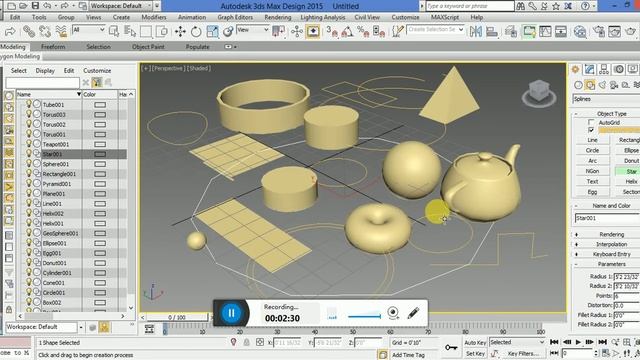Toggle visibility bulb of Tube001
640x360 pixels.
click(x=29, y=104)
